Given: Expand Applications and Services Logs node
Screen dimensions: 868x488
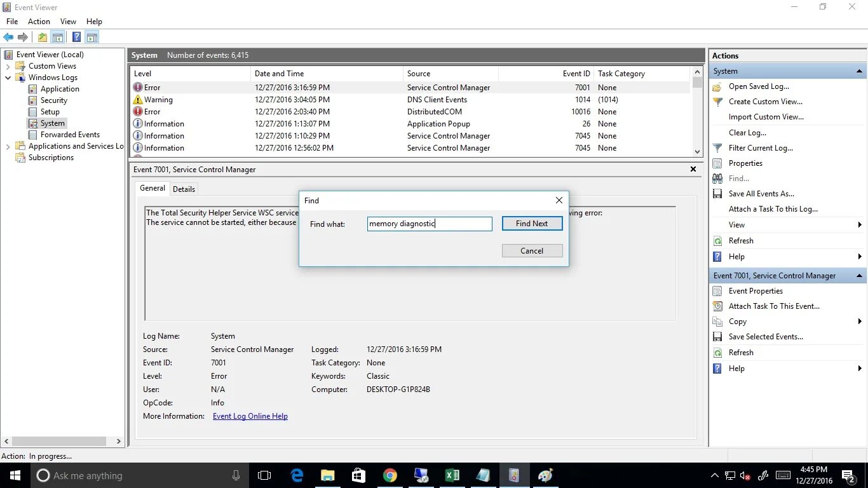Looking at the screenshot, I should coord(8,146).
